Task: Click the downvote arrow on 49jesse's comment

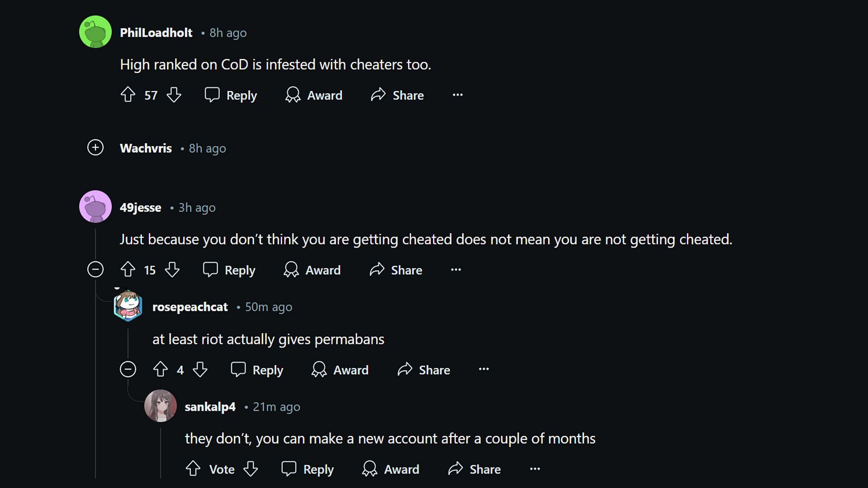Action: click(x=172, y=270)
